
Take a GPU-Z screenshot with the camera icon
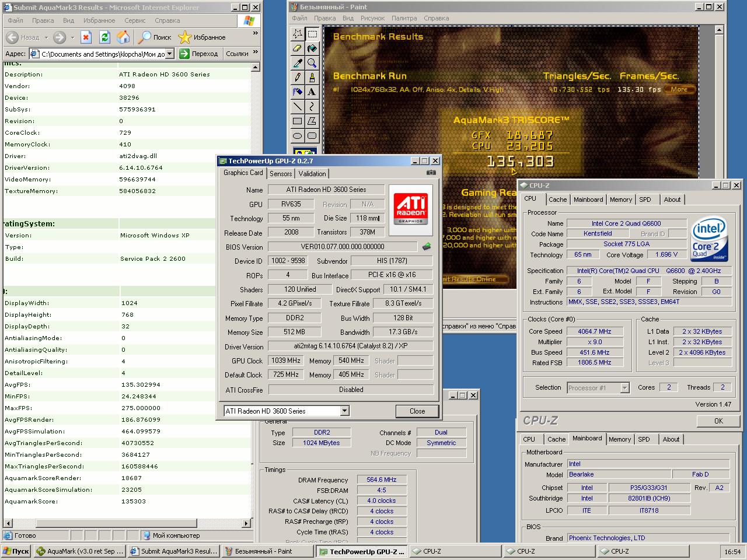point(431,173)
